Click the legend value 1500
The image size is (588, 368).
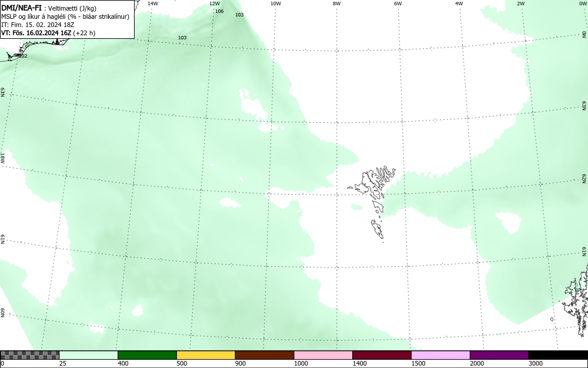(418, 363)
